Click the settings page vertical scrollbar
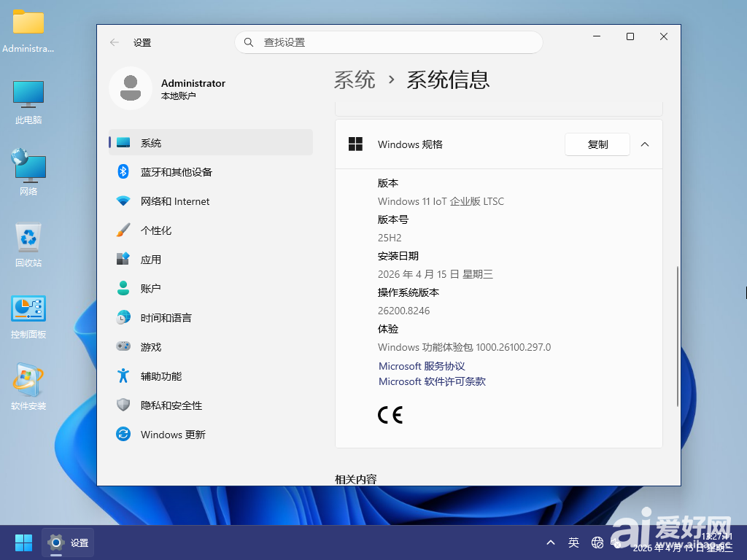 [x=678, y=336]
